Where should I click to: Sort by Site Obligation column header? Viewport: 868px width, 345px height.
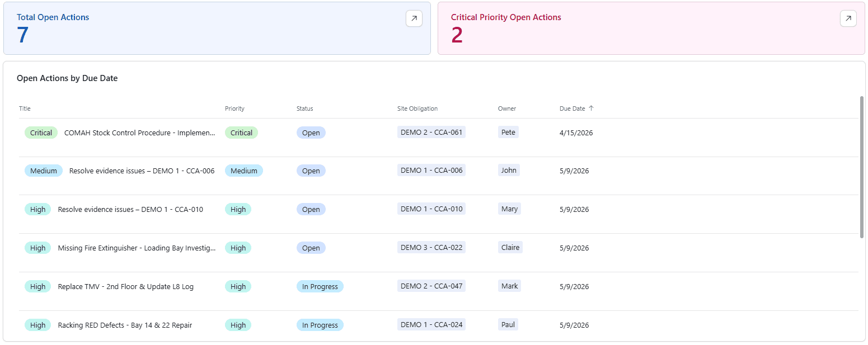pyautogui.click(x=417, y=108)
